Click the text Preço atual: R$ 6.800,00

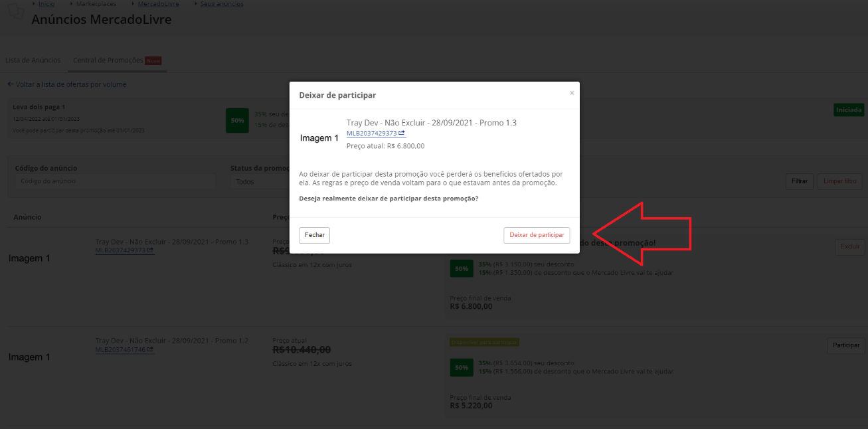click(x=385, y=145)
